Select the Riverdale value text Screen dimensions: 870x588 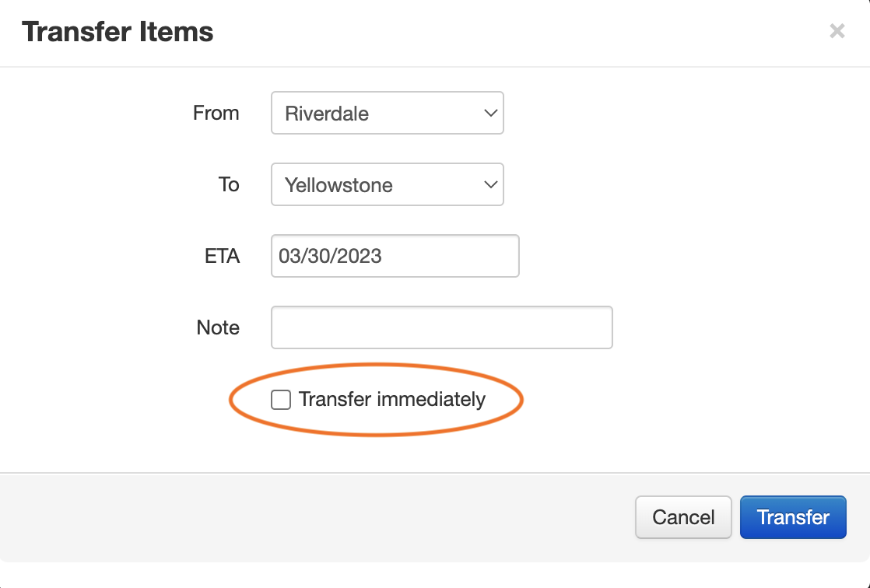pos(327,114)
